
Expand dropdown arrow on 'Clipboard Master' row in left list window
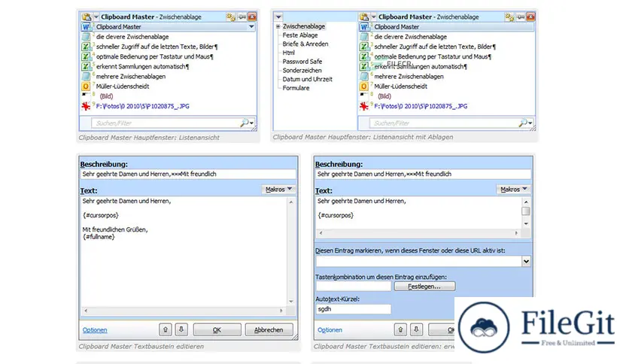[251, 27]
